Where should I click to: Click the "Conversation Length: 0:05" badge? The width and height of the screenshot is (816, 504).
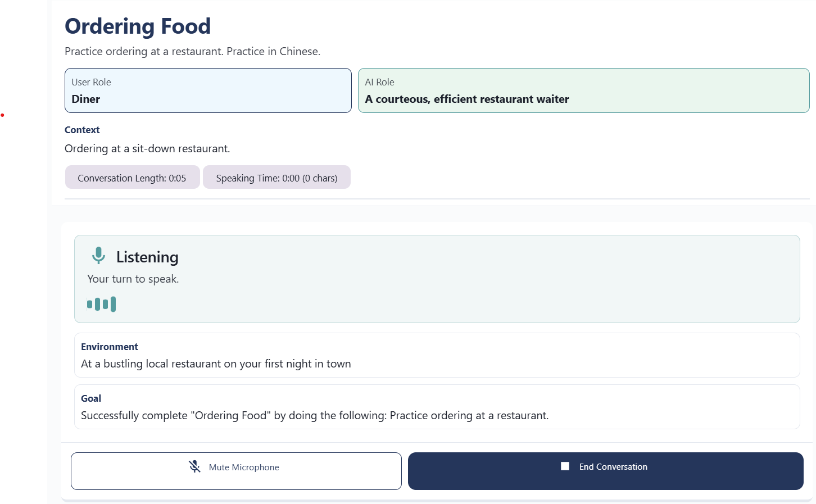pyautogui.click(x=132, y=177)
